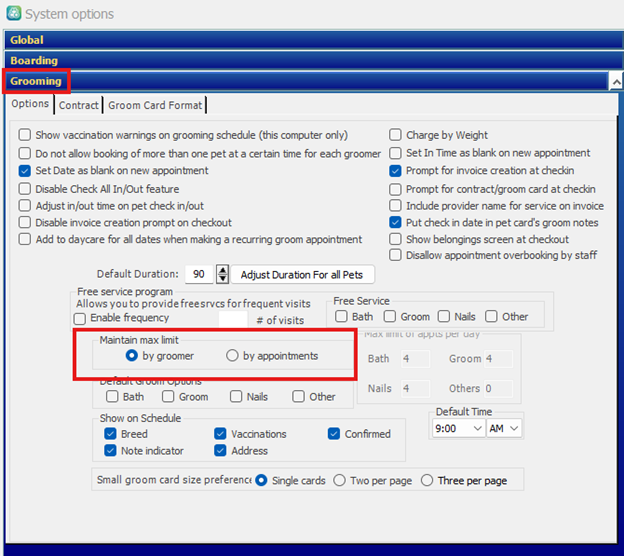This screenshot has width=624, height=556.
Task: Select Two per page radio button
Action: click(339, 480)
